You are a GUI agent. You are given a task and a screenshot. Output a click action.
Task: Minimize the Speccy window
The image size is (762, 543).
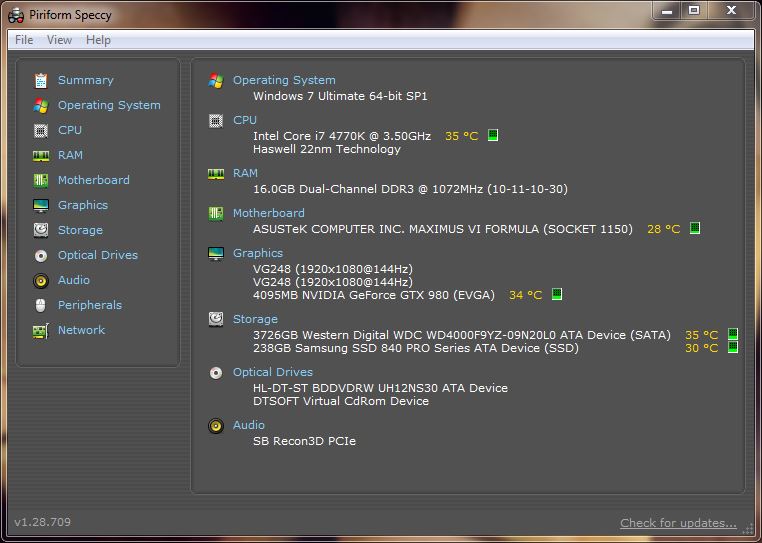coord(667,10)
